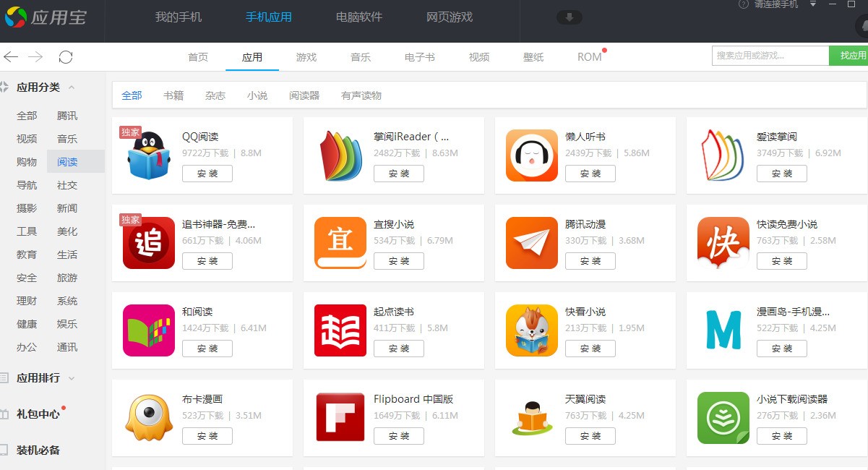
Task: Open the title bar dropdown menu arrow
Action: click(x=813, y=4)
